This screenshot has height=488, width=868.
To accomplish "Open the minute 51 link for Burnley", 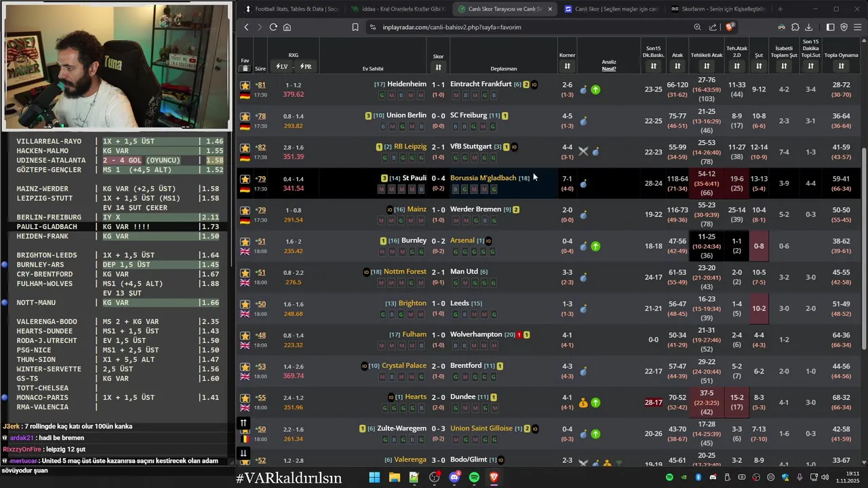I will [x=260, y=241].
